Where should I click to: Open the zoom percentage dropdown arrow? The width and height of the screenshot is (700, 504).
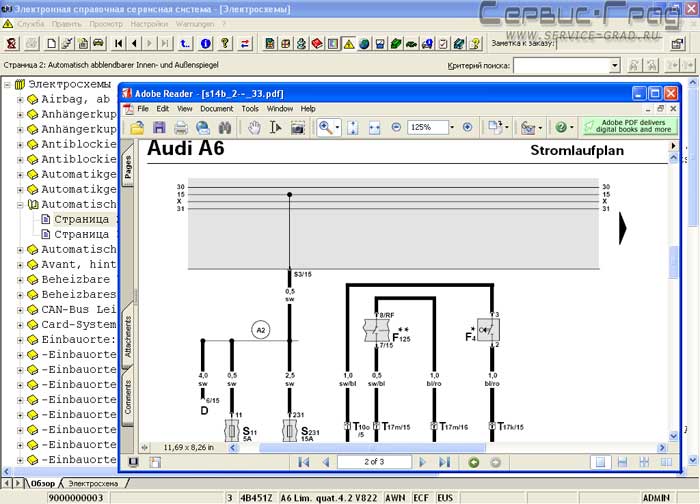tap(452, 127)
